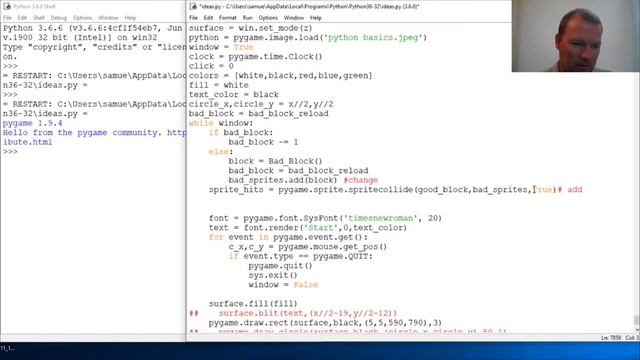Viewport: 640px width, 360px height.
Task: Click the 'pygame.quit()' line
Action: pyautogui.click(x=280, y=265)
